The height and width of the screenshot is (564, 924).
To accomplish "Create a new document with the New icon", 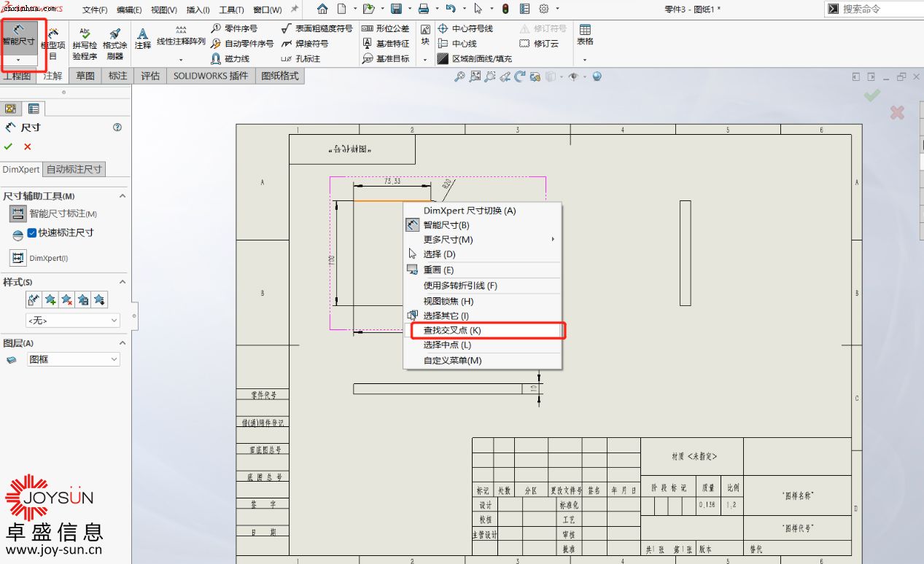I will click(x=341, y=9).
